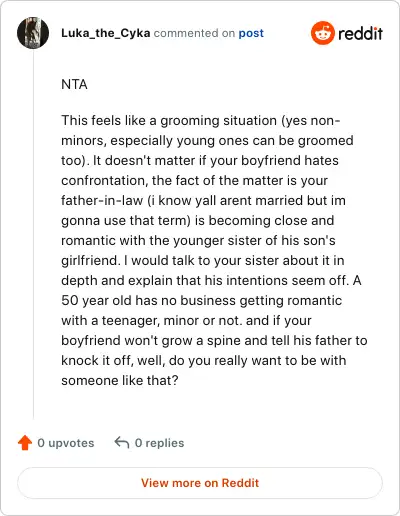Image resolution: width=400 pixels, height=516 pixels.
Task: Click the line starting "50 year old has"
Action: click(x=202, y=301)
